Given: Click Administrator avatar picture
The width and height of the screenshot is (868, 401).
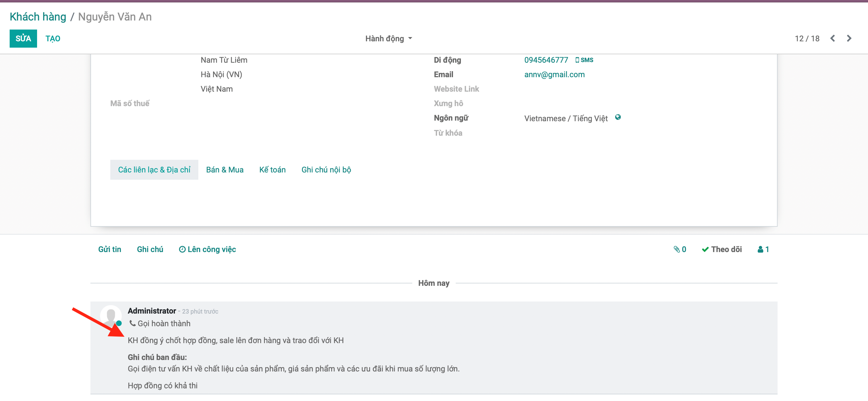Looking at the screenshot, I should (111, 316).
